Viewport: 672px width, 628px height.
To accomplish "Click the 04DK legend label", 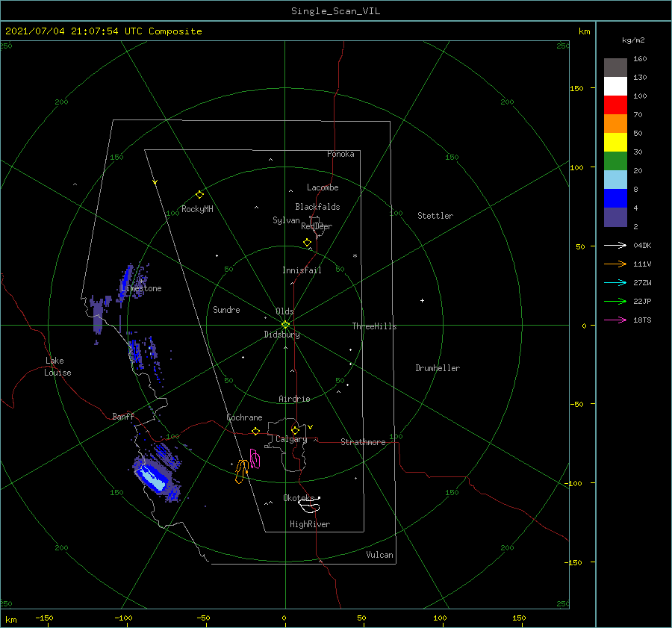I will pyautogui.click(x=642, y=245).
